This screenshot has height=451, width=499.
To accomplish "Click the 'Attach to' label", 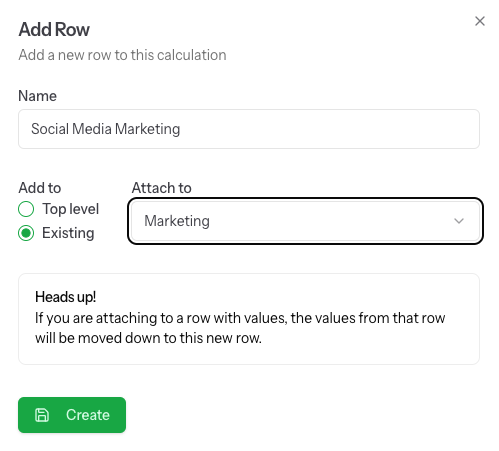I will [162, 188].
